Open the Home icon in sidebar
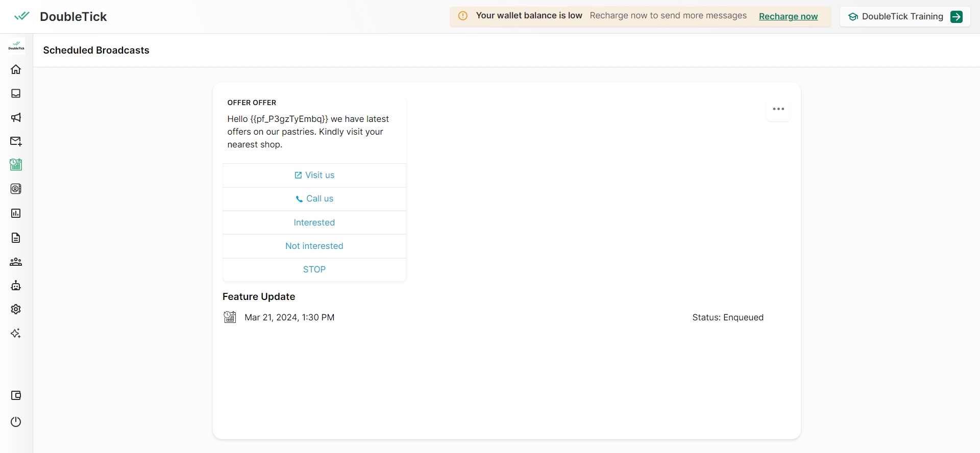 (16, 69)
